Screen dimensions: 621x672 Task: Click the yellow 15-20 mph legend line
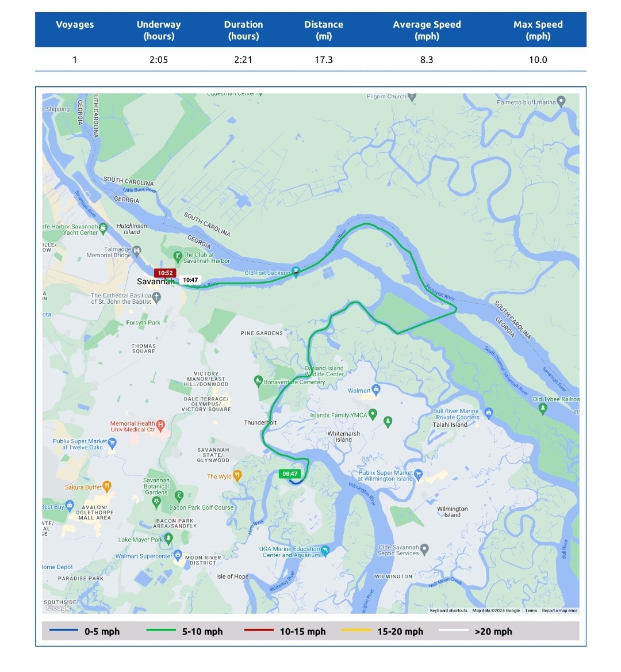pyautogui.click(x=356, y=630)
